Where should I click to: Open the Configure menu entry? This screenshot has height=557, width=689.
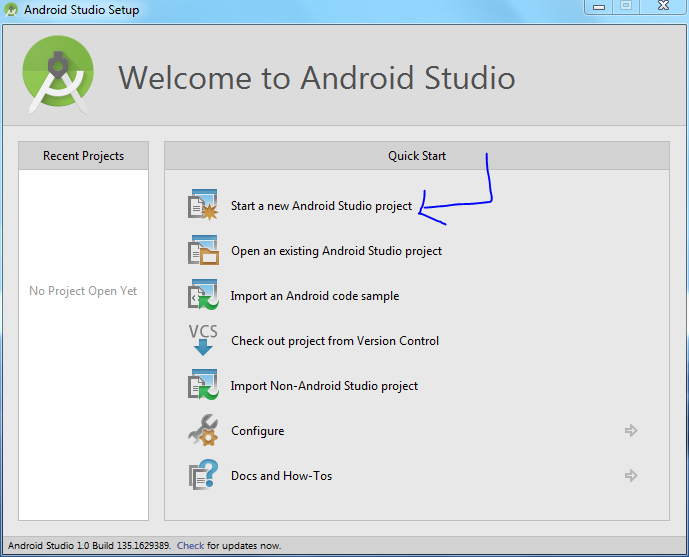pos(257,431)
